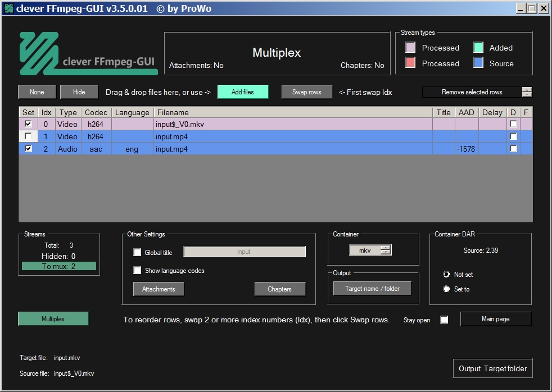This screenshot has width=552, height=392.
Task: Click the Filename column header
Action: [x=293, y=112]
